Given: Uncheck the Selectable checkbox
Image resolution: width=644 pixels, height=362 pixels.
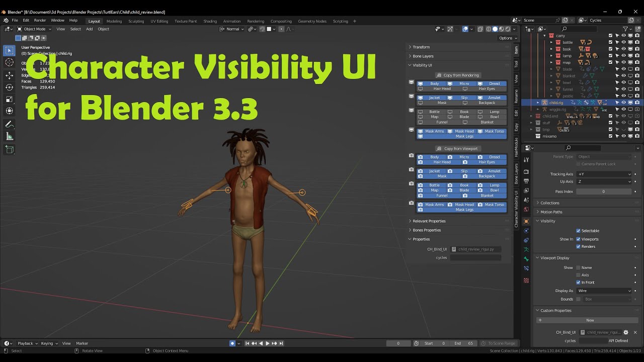Looking at the screenshot, I should 578,231.
